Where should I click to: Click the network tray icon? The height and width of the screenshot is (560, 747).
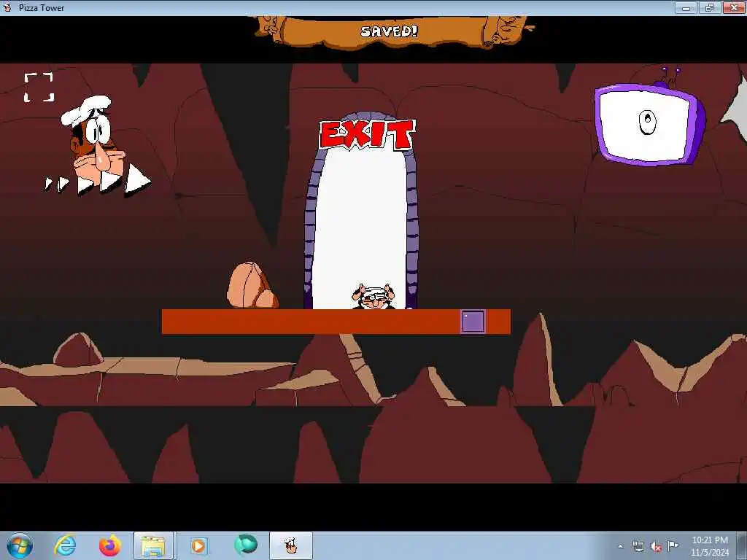[x=638, y=546]
